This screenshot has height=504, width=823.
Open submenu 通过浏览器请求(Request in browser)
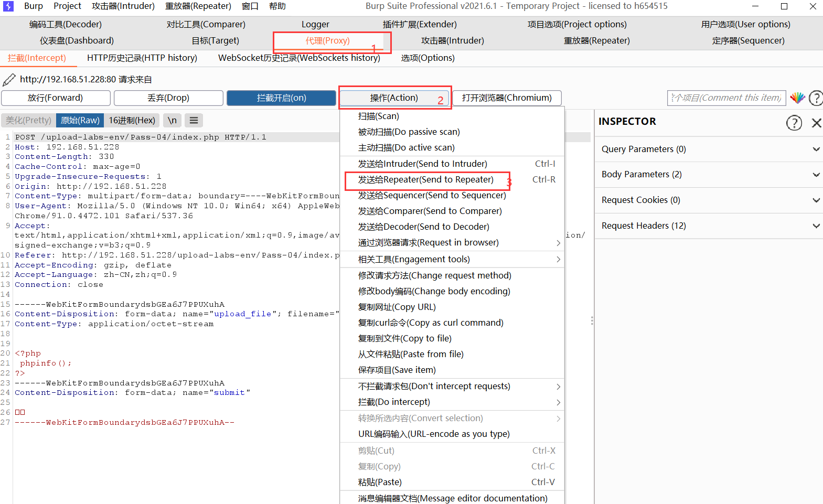tap(452, 243)
